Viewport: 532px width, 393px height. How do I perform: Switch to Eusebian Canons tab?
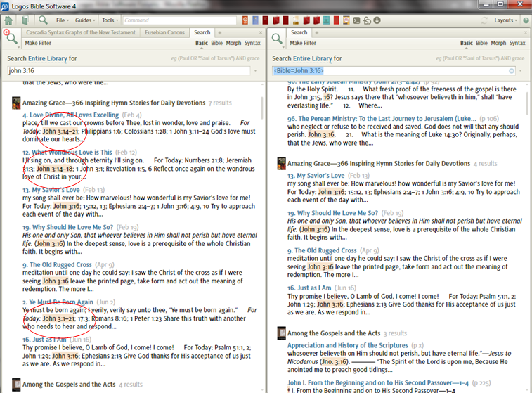(x=165, y=32)
